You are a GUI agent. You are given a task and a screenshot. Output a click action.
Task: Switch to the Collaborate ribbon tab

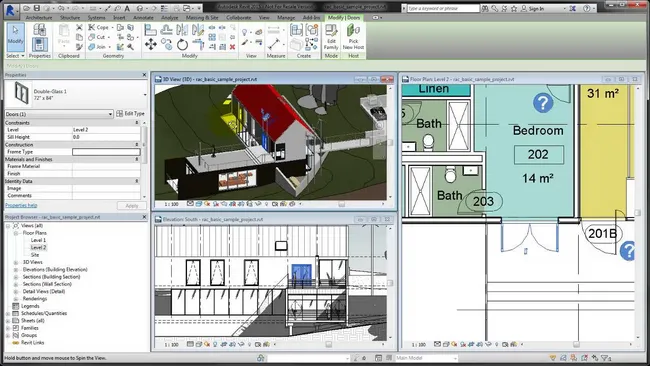click(239, 18)
